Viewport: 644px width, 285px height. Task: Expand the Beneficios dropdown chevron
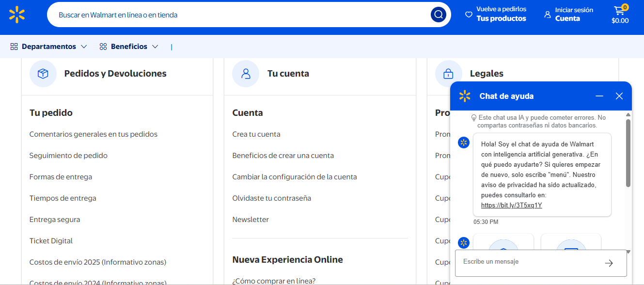(x=155, y=47)
